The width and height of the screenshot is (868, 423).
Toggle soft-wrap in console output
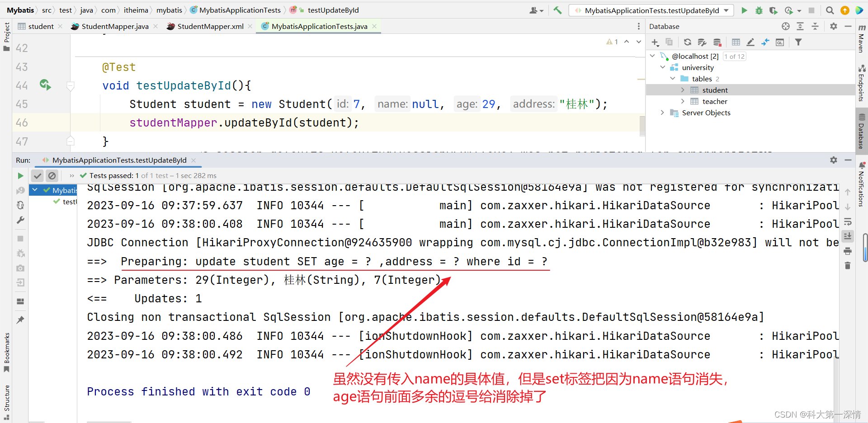pyautogui.click(x=848, y=221)
